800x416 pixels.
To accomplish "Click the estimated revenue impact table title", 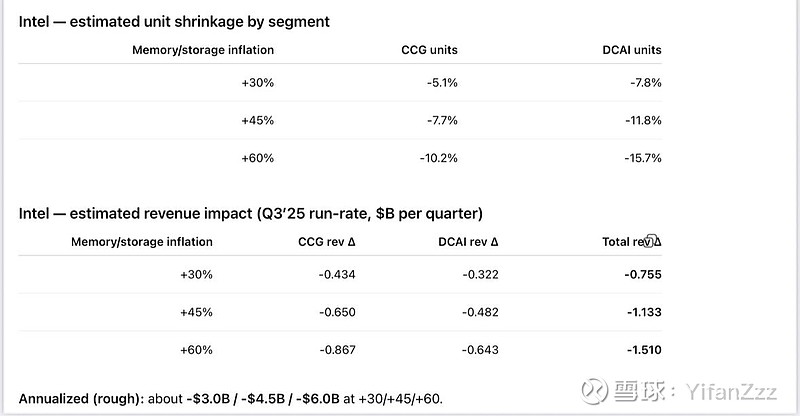I will point(249,212).
